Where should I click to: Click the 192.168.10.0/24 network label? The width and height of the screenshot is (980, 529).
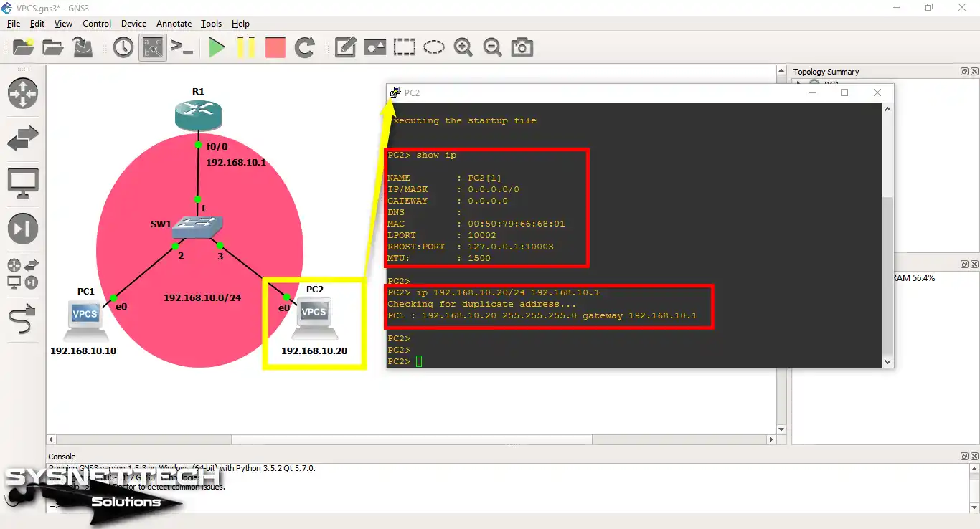pos(202,297)
